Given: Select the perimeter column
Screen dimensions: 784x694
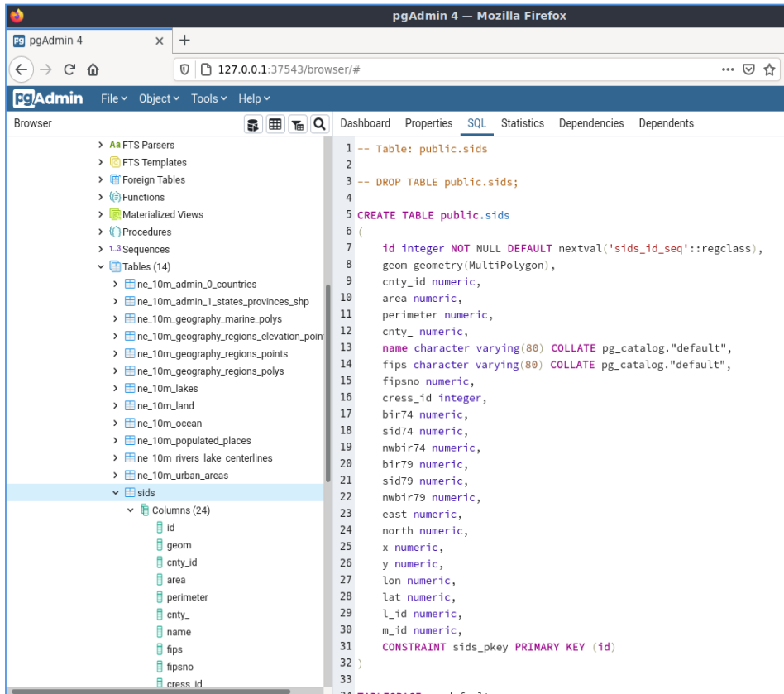Looking at the screenshot, I should pyautogui.click(x=187, y=597).
